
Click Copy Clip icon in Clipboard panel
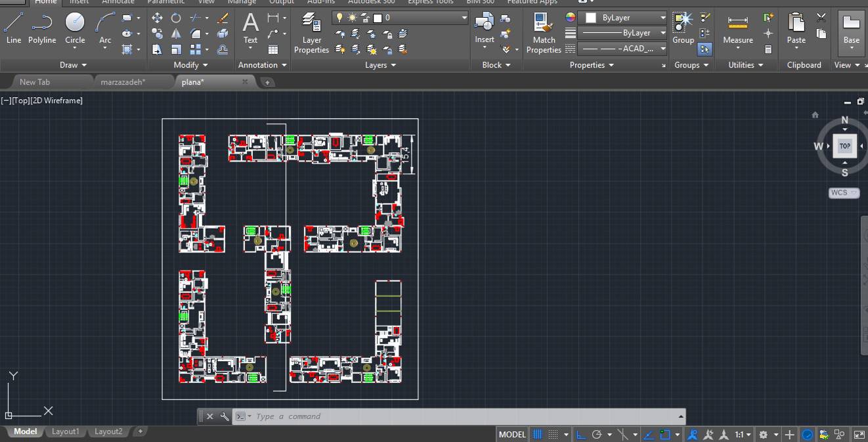tap(821, 33)
